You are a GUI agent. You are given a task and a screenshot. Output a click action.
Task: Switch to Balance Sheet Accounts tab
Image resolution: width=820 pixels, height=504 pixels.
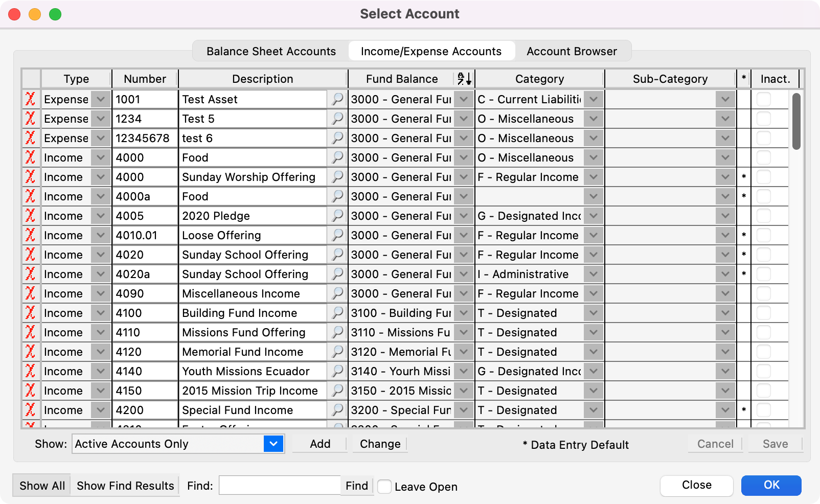[271, 51]
